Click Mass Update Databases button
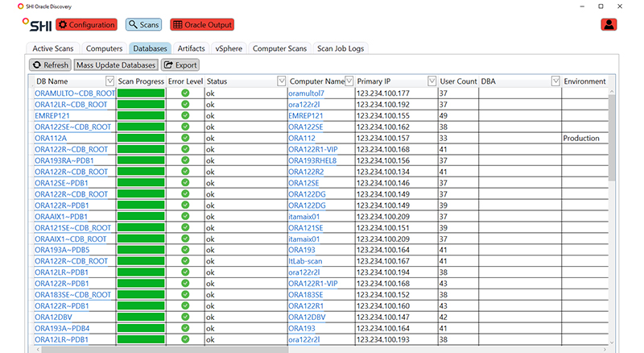The image size is (644, 353). coord(116,64)
